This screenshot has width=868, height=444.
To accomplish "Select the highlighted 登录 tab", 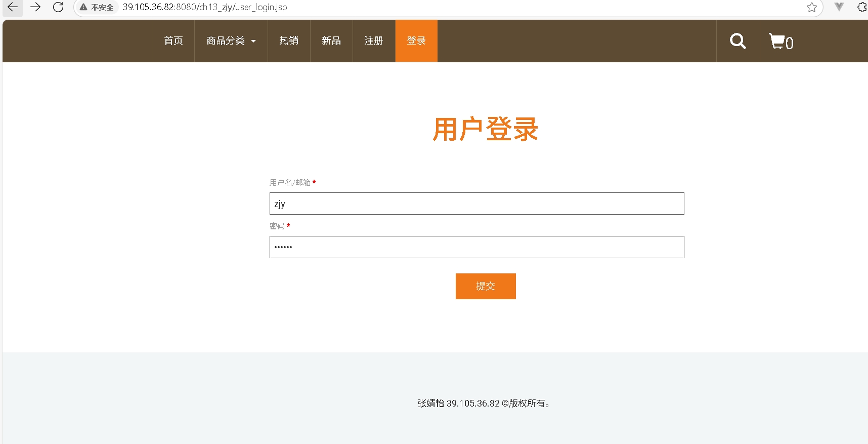I will [x=416, y=41].
